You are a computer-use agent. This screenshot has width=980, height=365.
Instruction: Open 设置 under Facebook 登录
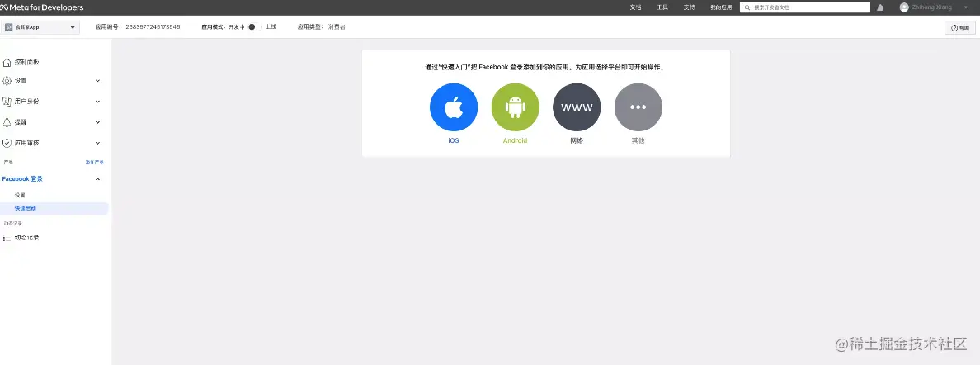pyautogui.click(x=20, y=196)
